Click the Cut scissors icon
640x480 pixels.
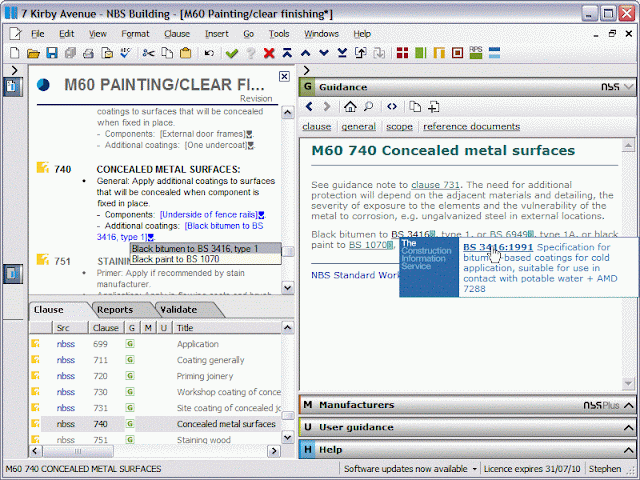point(149,53)
